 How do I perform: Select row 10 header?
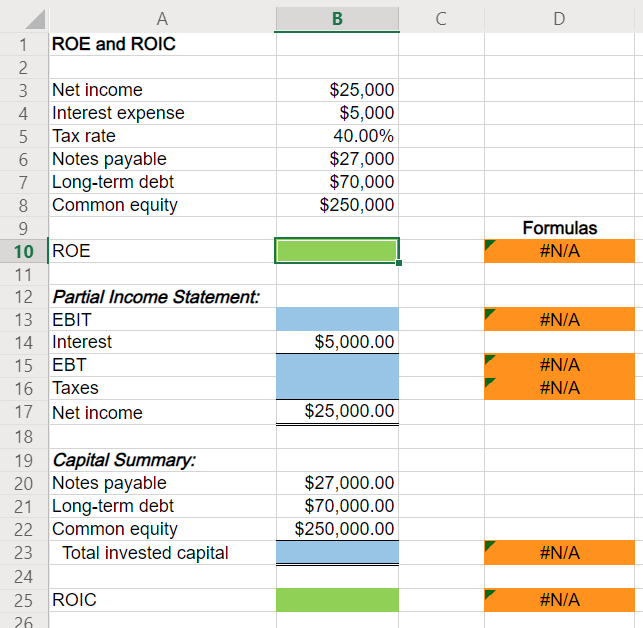pos(23,251)
